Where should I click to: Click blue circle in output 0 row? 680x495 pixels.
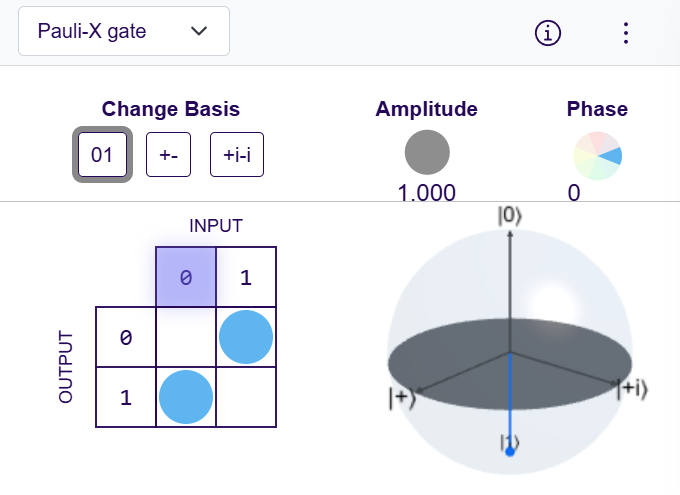246,337
